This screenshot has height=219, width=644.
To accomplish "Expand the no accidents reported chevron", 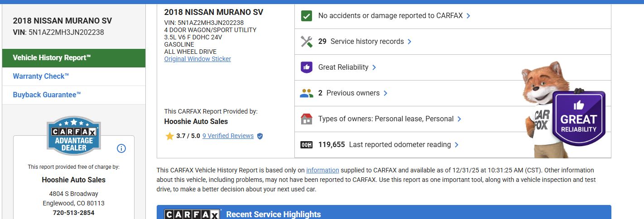I will [468, 16].
